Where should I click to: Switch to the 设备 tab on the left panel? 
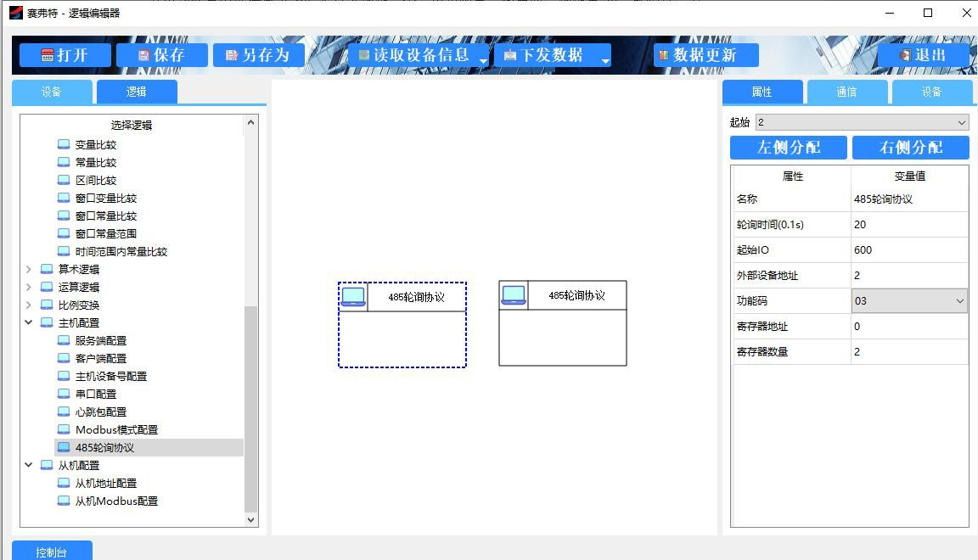click(x=52, y=92)
